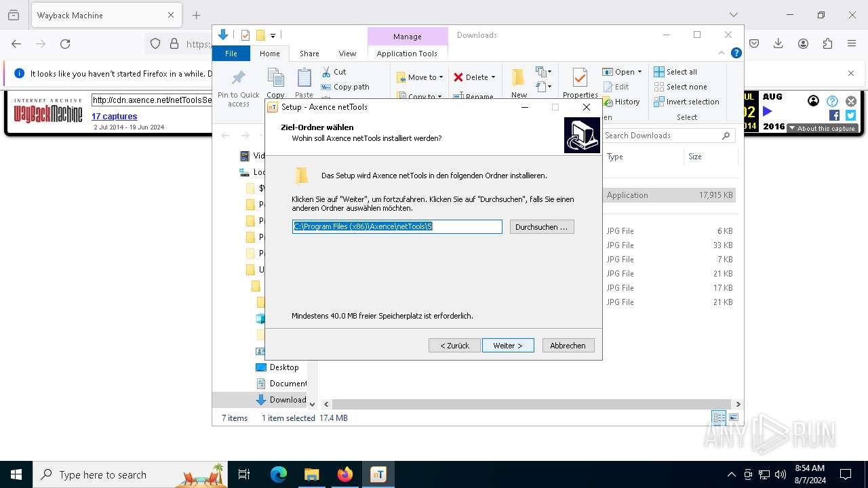Open Wayback help question icon
This screenshot has height=488, width=868.
pyautogui.click(x=832, y=101)
